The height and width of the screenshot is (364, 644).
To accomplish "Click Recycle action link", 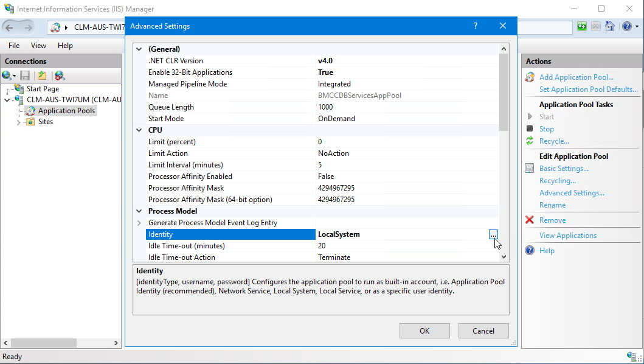I will pyautogui.click(x=554, y=141).
